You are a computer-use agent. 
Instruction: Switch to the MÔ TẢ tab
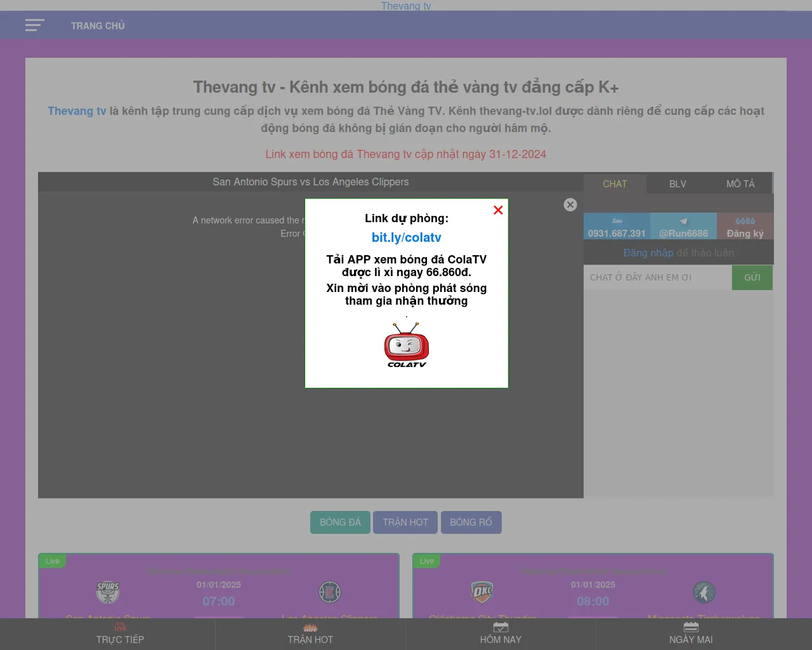(740, 184)
